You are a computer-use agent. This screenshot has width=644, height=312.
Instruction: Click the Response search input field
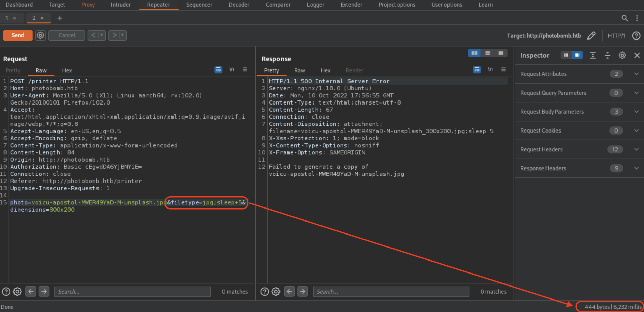tap(391, 291)
